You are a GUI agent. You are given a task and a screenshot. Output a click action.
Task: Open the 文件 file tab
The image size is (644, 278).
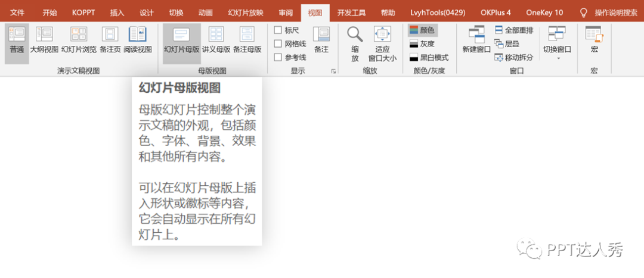[x=17, y=13]
